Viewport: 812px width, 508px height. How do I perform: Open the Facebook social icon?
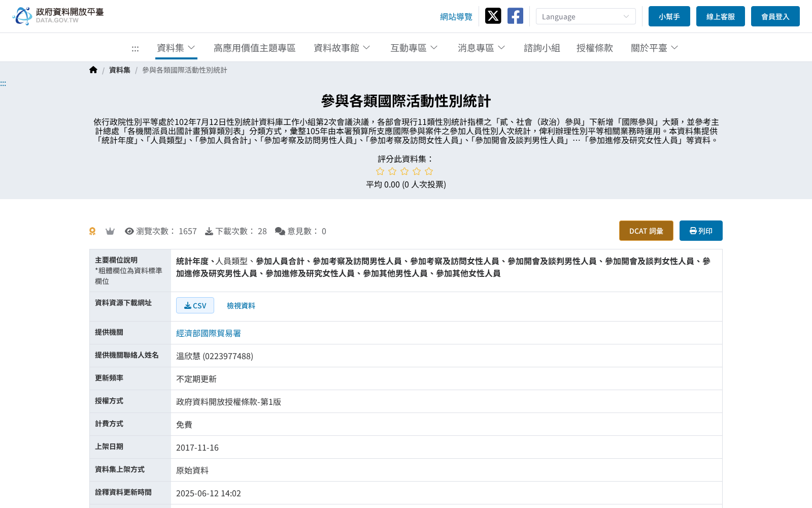click(515, 16)
